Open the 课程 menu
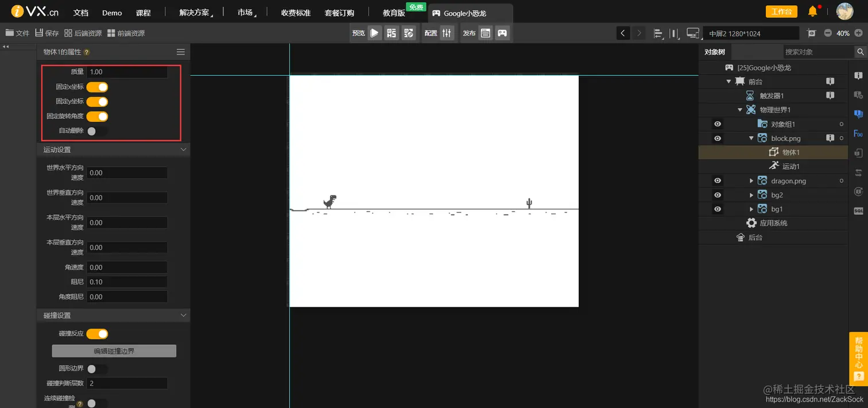 coord(143,13)
